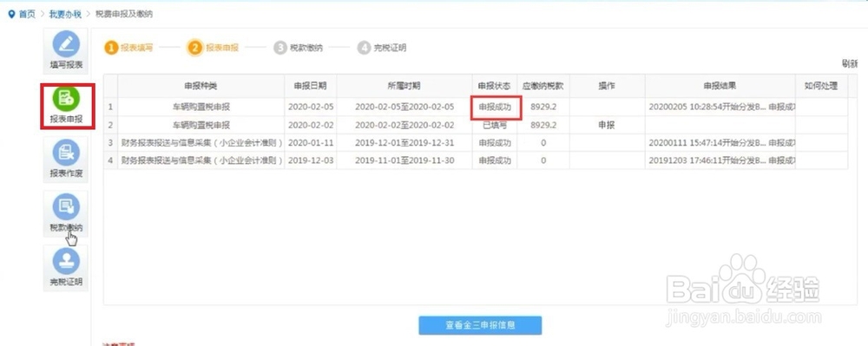Click the result starting 20200111 15:47:14
The height and width of the screenshot is (346, 868).
coord(722,142)
